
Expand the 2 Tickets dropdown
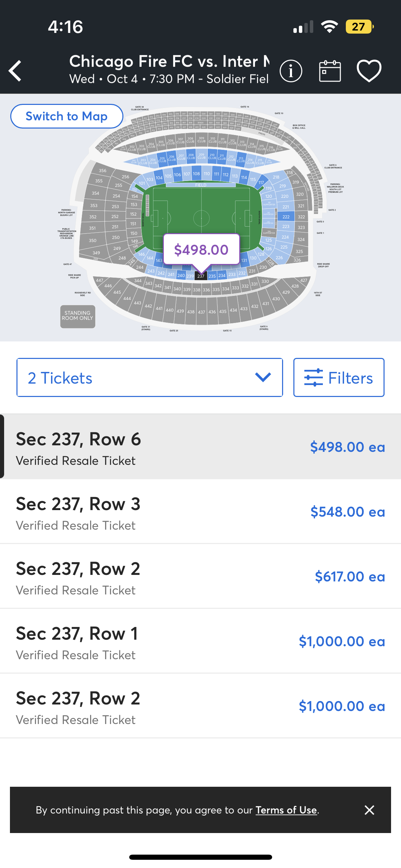tap(150, 377)
